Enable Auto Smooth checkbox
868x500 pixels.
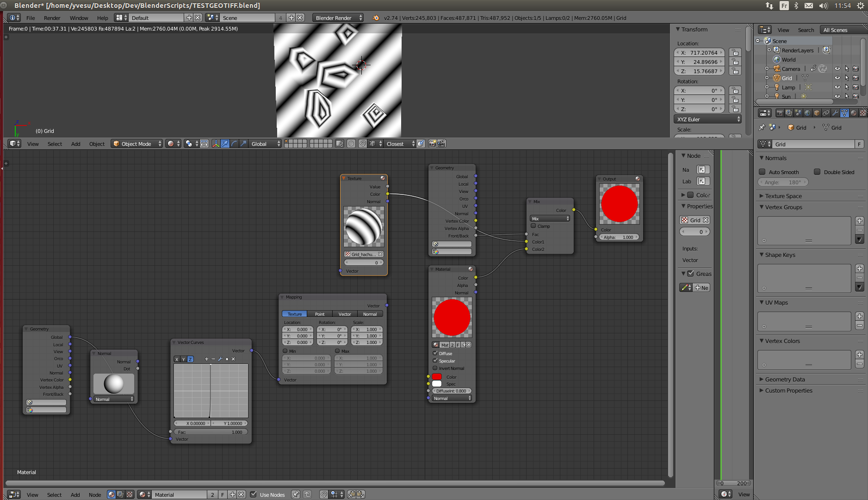click(x=762, y=172)
